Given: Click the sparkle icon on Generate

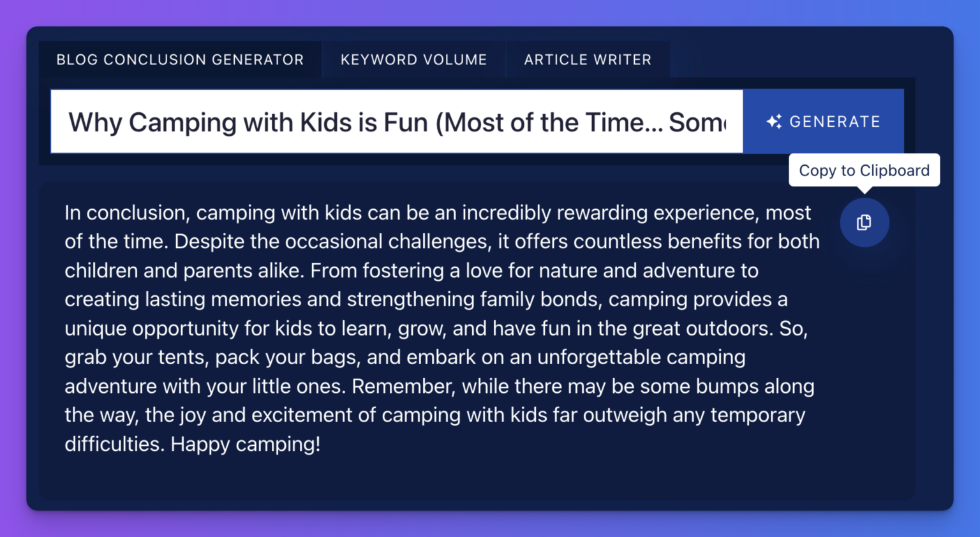Looking at the screenshot, I should click(x=774, y=121).
